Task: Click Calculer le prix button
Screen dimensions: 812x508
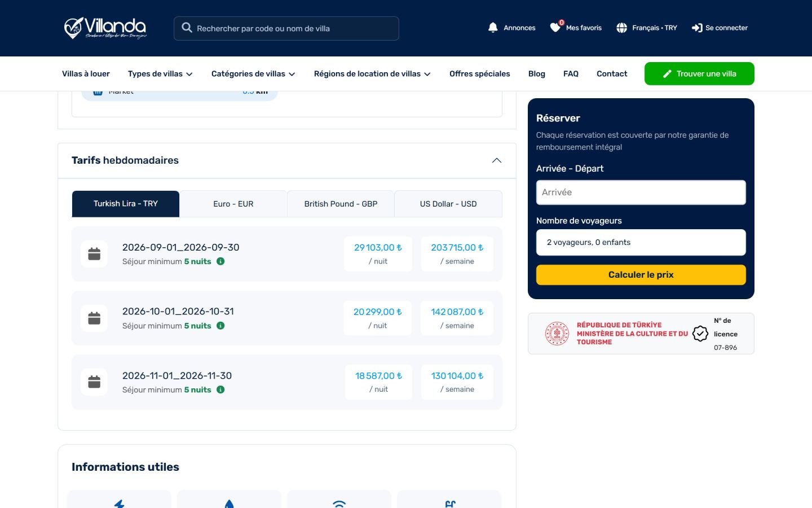Action: click(x=641, y=275)
